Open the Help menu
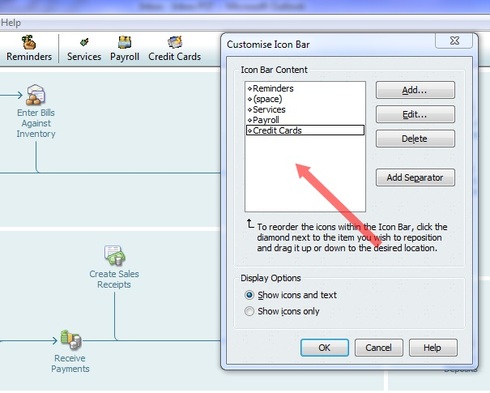Image resolution: width=490 pixels, height=393 pixels. pyautogui.click(x=11, y=23)
